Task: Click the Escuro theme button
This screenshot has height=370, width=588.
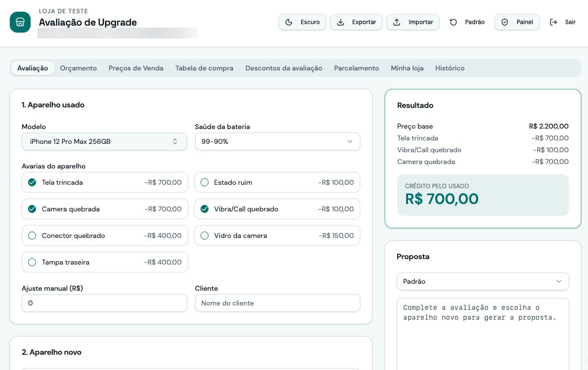Action: (302, 22)
